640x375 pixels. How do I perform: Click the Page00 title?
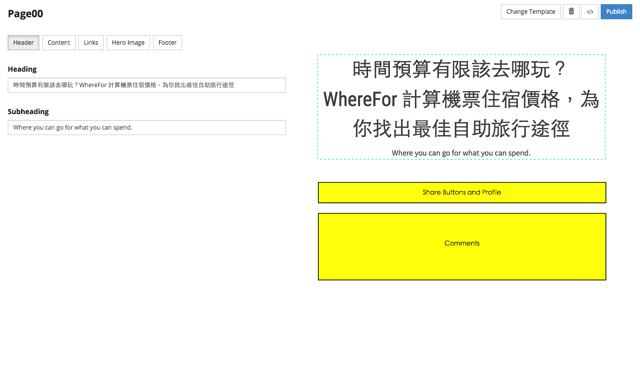[x=25, y=14]
